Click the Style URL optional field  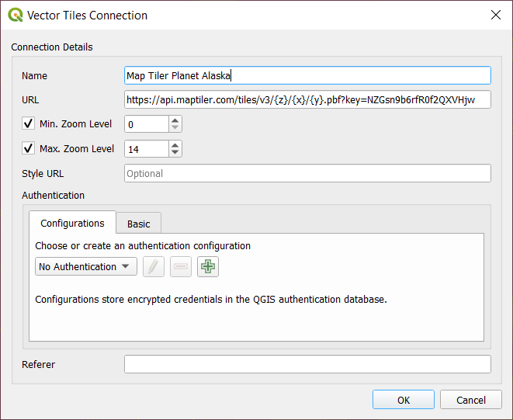(307, 174)
